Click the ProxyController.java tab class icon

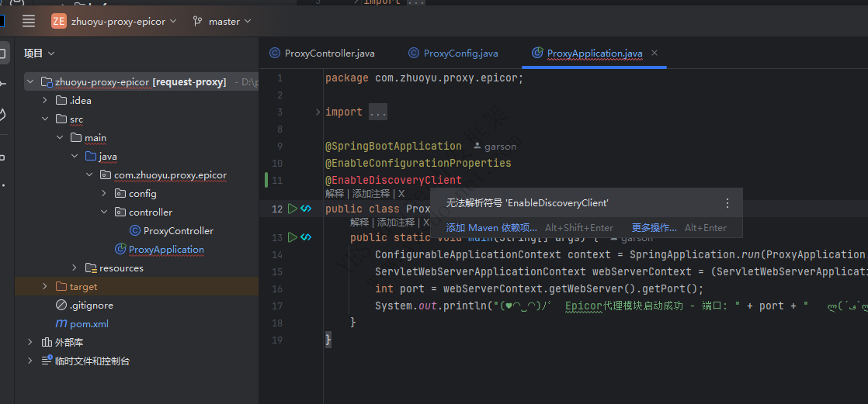tap(275, 53)
